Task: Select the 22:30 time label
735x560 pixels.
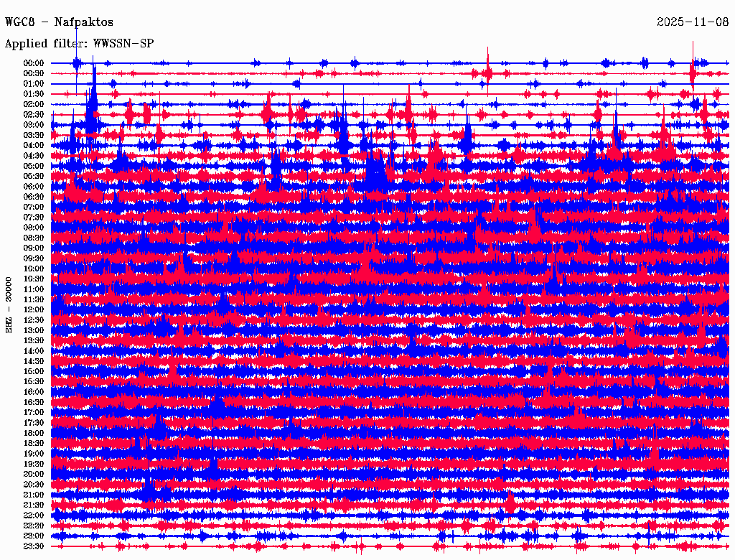Action: coord(34,526)
